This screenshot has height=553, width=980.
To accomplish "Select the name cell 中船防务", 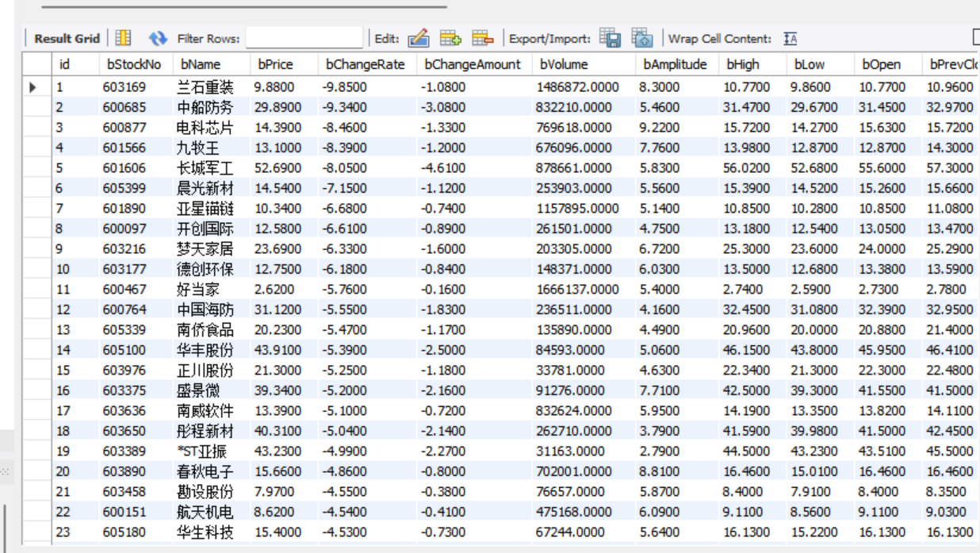I will (x=205, y=107).
